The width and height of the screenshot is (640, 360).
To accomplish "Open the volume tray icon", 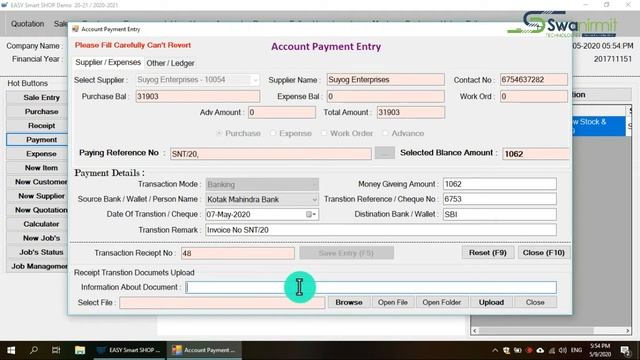I will pos(563,351).
